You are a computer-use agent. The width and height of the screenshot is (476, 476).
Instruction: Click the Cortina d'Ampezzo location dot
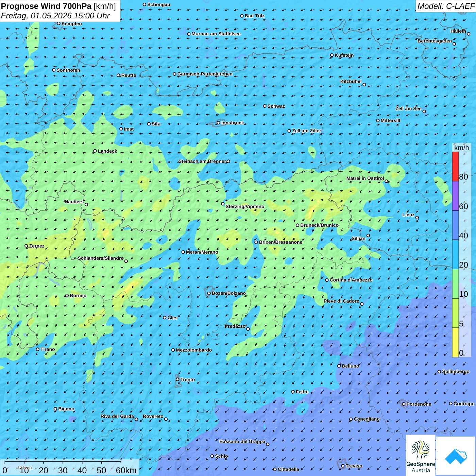click(327, 280)
